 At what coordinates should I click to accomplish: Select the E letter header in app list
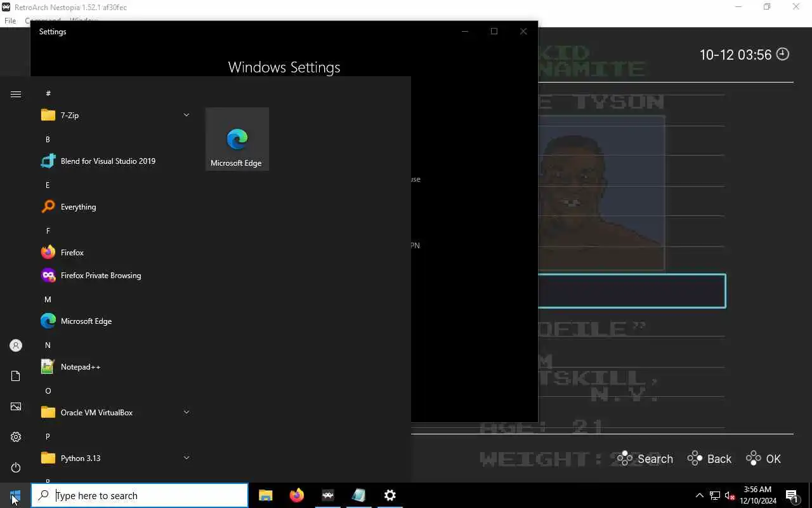click(x=48, y=185)
